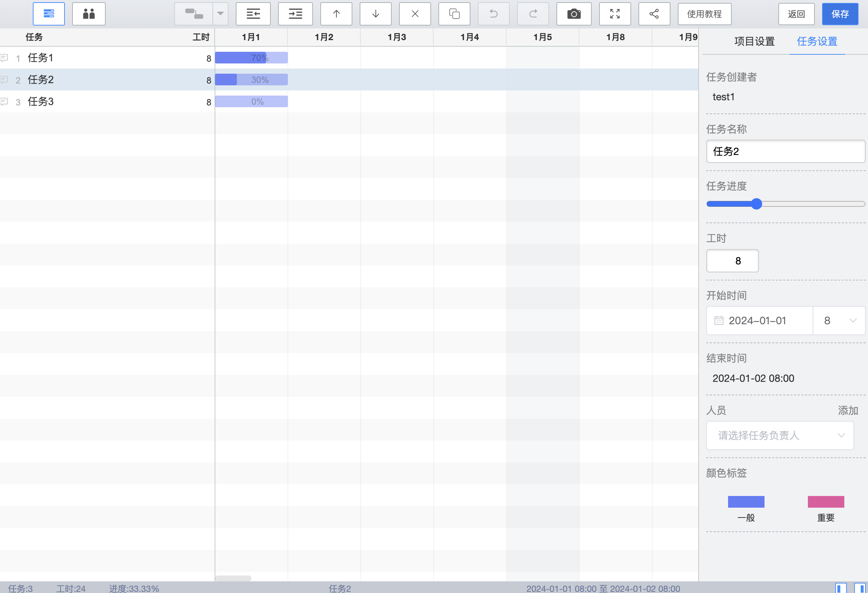Click the 1月5 date column header

(542, 37)
